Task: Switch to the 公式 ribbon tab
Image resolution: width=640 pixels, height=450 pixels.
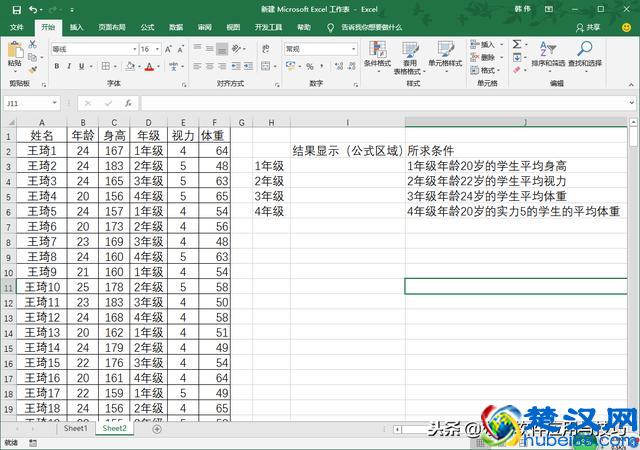Action: click(x=147, y=27)
